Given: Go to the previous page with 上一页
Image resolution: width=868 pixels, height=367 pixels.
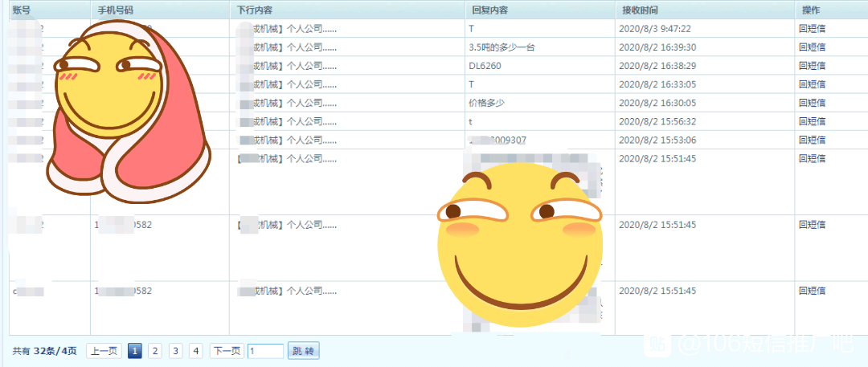Looking at the screenshot, I should point(104,351).
